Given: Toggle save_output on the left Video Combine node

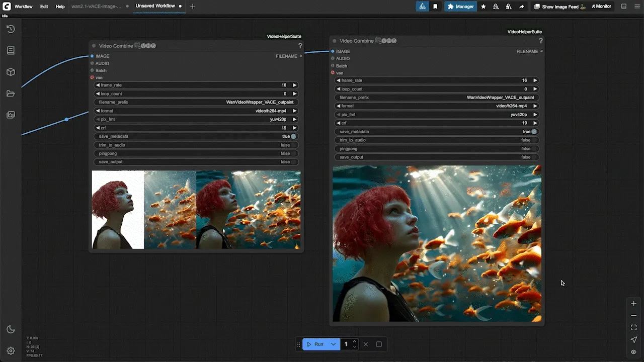Looking at the screenshot, I should pos(196,162).
